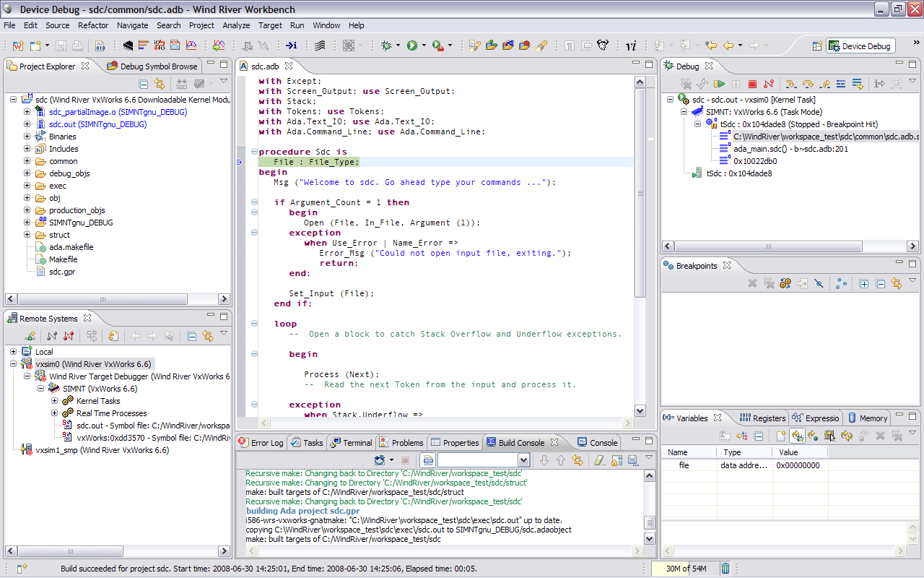Open the Debug view menu triangle
This screenshot has width=924, height=578.
(x=912, y=82)
